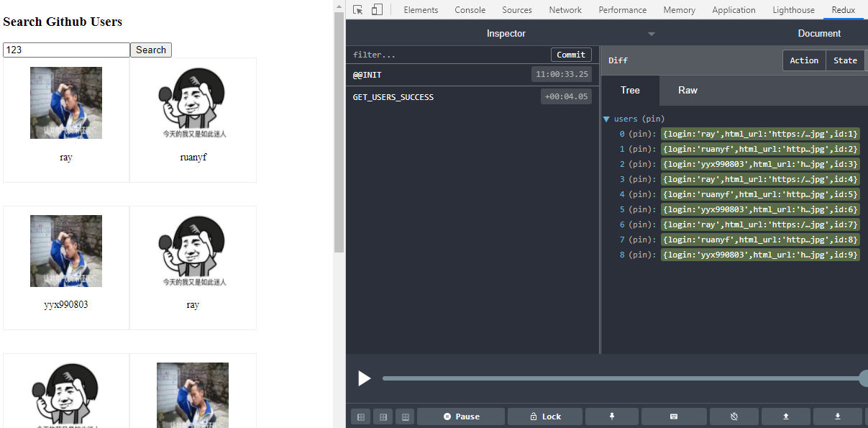The image size is (868, 428).
Task: Open the Application devtools tab
Action: (x=734, y=10)
